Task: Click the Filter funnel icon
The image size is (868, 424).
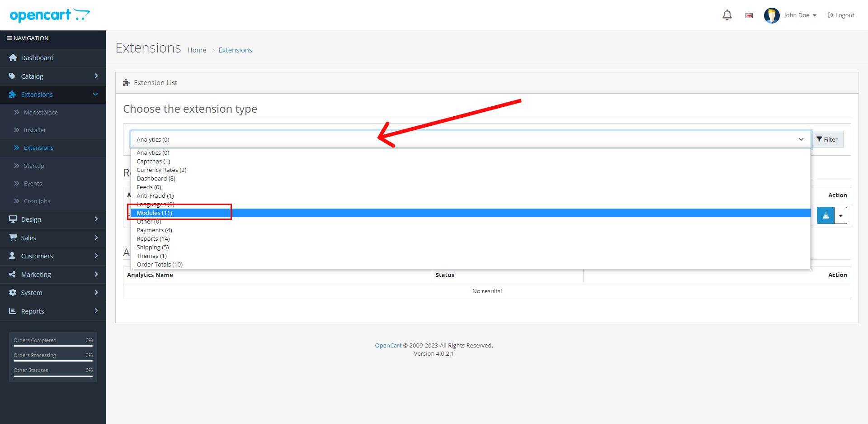Action: pos(819,139)
